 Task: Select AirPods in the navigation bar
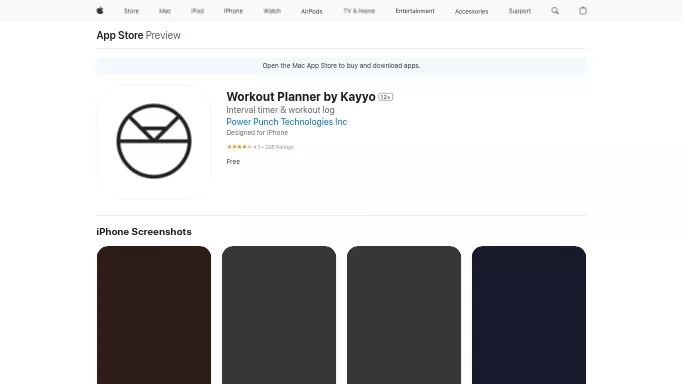point(311,11)
